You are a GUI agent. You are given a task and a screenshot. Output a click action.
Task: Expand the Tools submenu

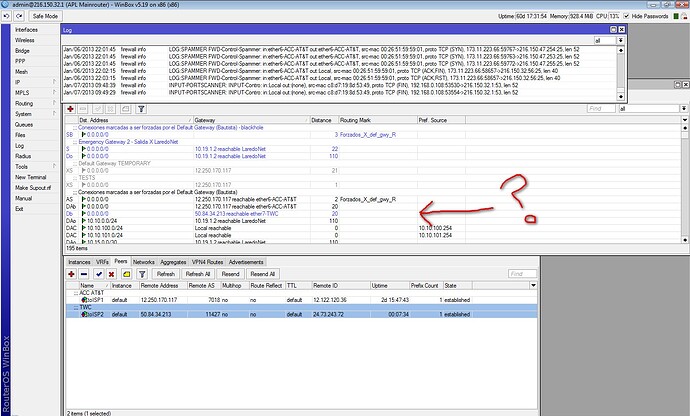[35, 167]
